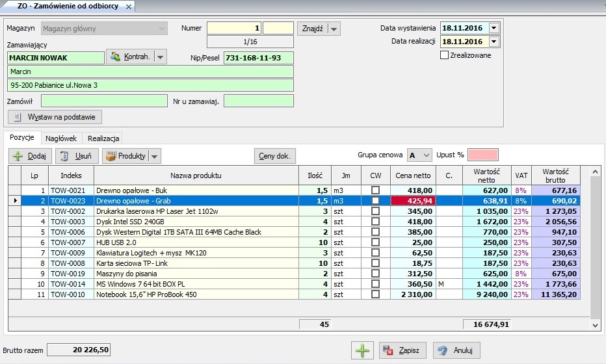Toggle CW checkbox for Drewno opałowe - Grab
606x364 pixels.
pos(375,201)
